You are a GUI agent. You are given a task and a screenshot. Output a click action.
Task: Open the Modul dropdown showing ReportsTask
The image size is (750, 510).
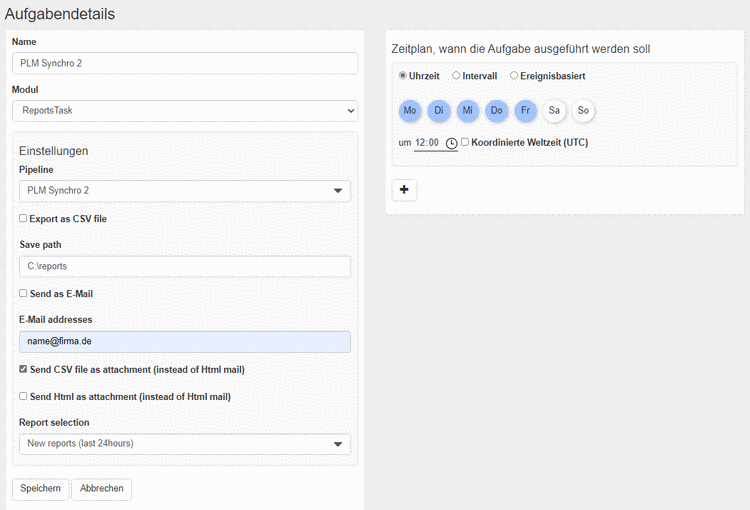185,111
